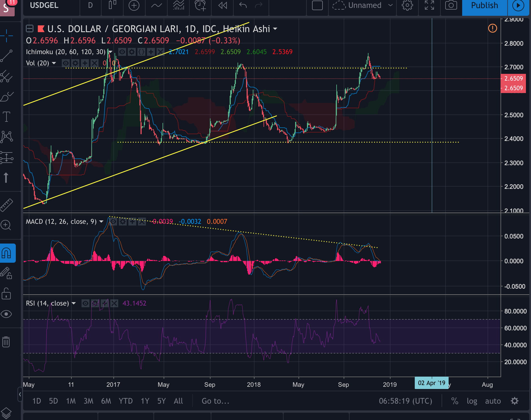Image resolution: width=531 pixels, height=420 pixels.
Task: Take a chart snapshot with camera
Action: tap(451, 5)
